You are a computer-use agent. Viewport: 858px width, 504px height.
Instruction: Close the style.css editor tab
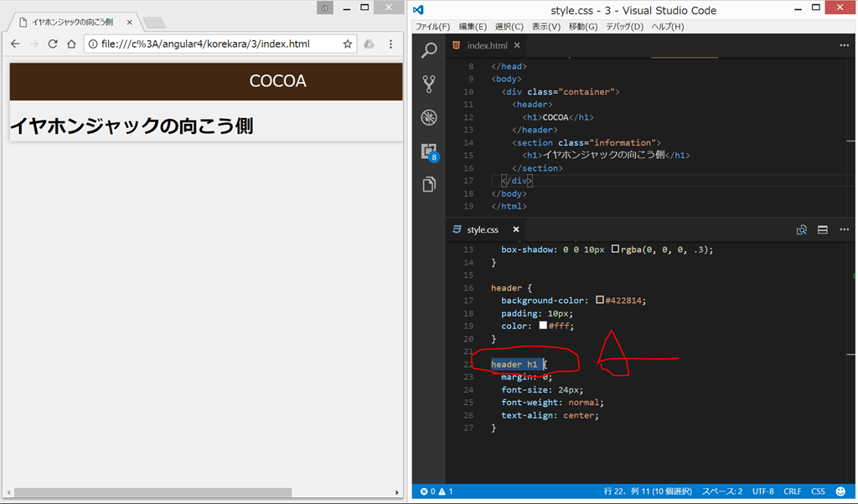point(516,229)
